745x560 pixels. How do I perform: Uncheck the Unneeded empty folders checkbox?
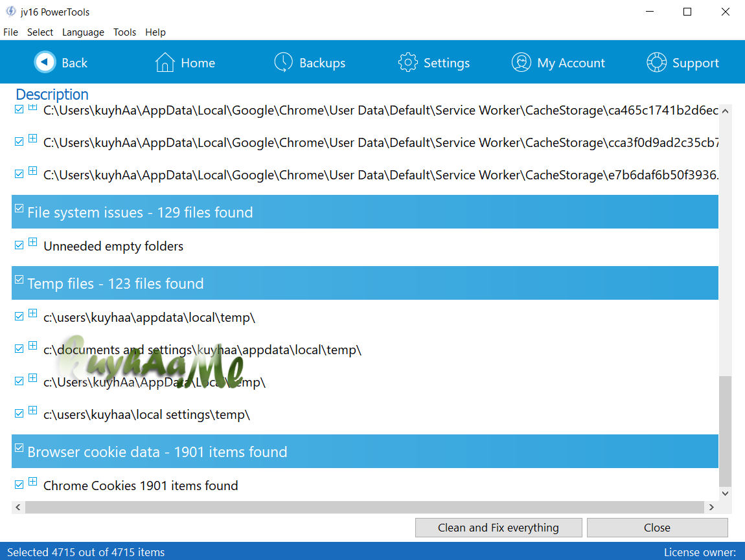[x=19, y=245]
